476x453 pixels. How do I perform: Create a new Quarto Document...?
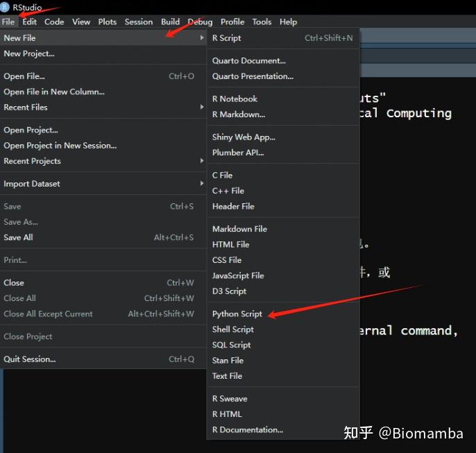283,60
